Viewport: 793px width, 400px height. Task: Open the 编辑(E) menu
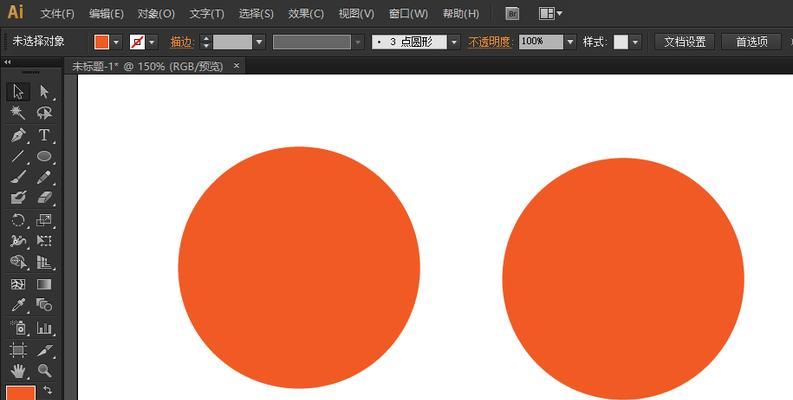click(x=106, y=14)
